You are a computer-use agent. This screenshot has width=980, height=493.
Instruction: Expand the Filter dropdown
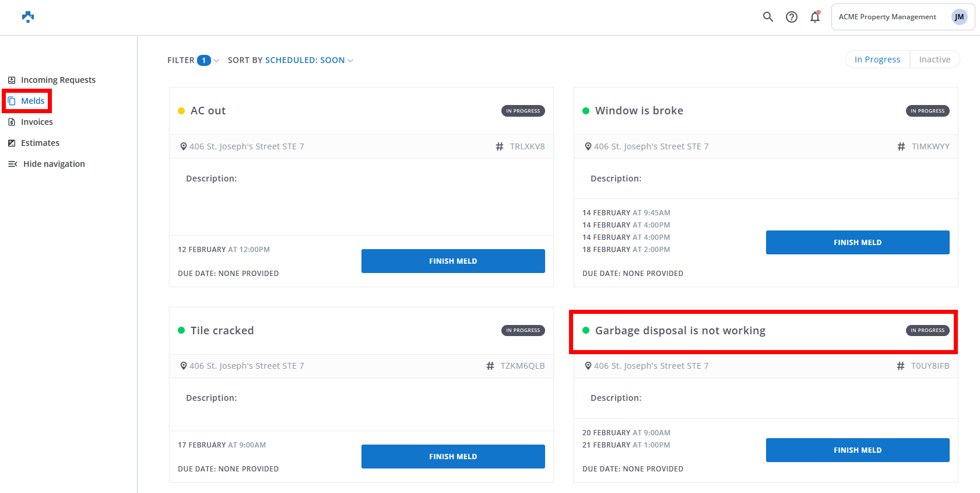tap(193, 60)
